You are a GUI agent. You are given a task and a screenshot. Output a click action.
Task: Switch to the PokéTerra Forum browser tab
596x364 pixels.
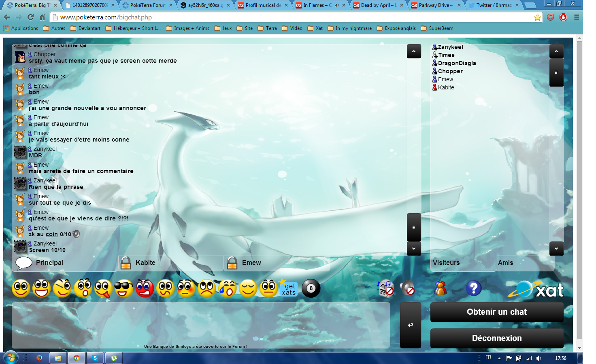pyautogui.click(x=148, y=5)
